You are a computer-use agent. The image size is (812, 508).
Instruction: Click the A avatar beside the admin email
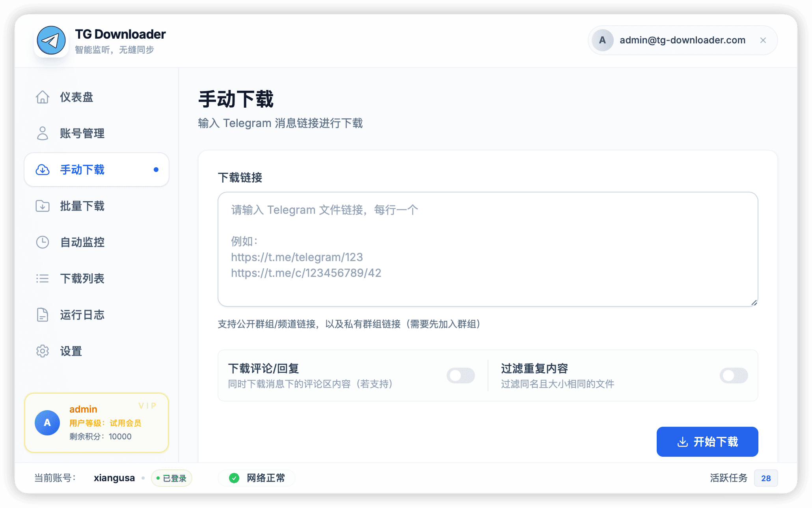tap(602, 40)
